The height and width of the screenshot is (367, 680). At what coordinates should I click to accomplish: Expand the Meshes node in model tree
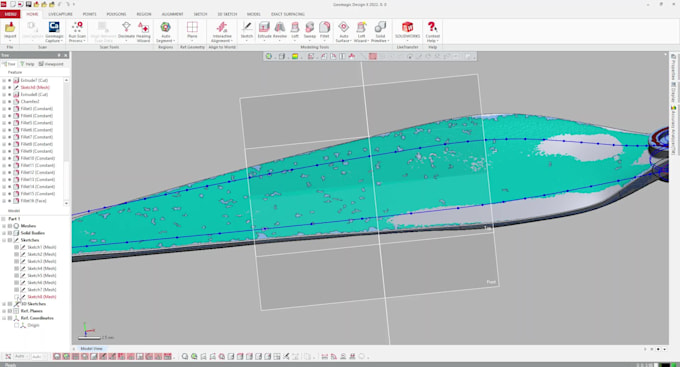(4, 226)
